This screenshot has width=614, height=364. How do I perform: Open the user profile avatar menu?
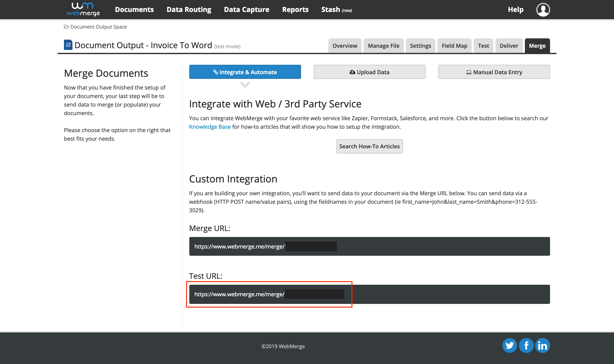click(543, 10)
